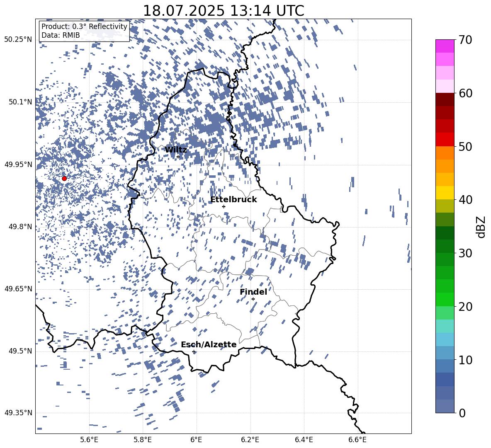Image resolution: width=491 pixels, height=448 pixels.
Task: Click the 30 colorbar tick label
Action: pos(465,253)
